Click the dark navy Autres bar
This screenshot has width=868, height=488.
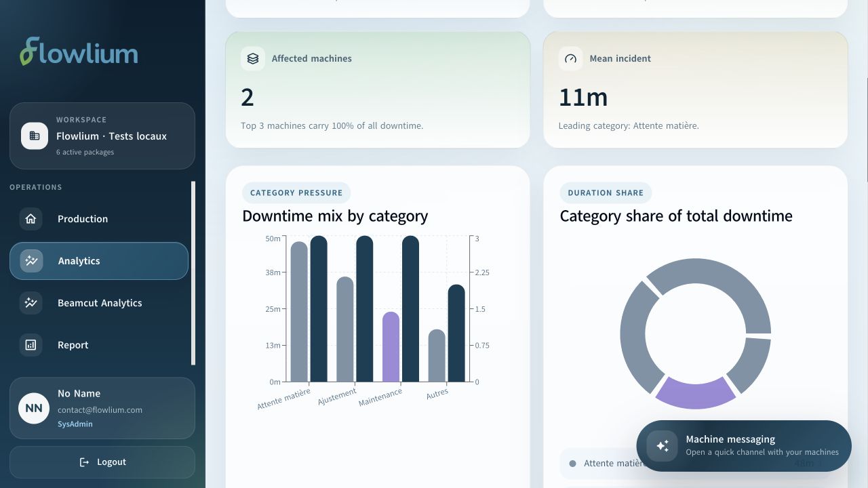click(456, 333)
